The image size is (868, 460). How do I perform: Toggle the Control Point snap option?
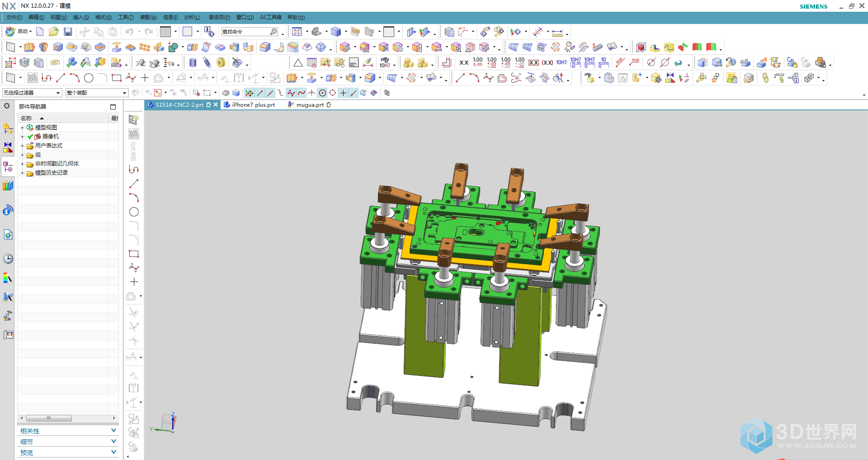click(280, 93)
